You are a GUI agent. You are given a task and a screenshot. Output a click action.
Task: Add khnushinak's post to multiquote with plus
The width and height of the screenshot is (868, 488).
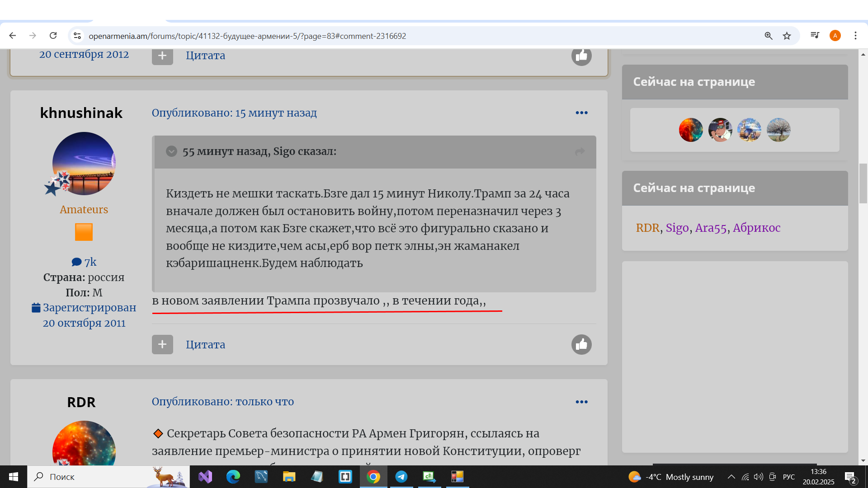(x=162, y=344)
